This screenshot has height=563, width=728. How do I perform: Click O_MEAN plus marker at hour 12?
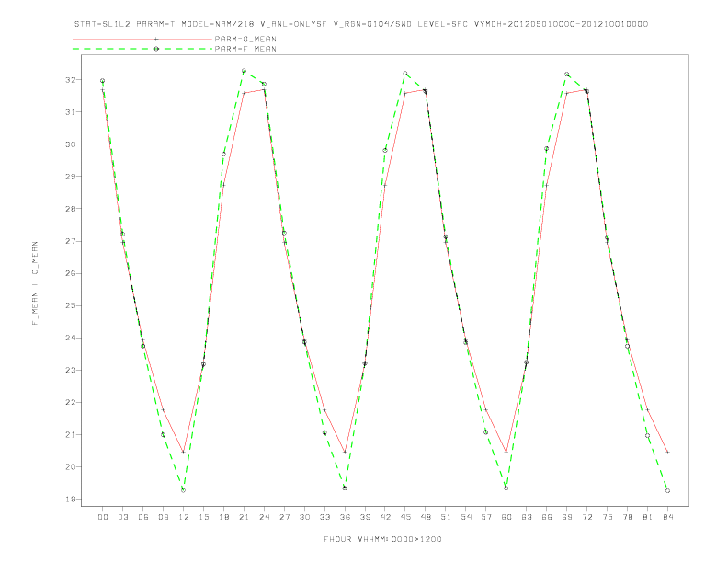click(x=184, y=452)
